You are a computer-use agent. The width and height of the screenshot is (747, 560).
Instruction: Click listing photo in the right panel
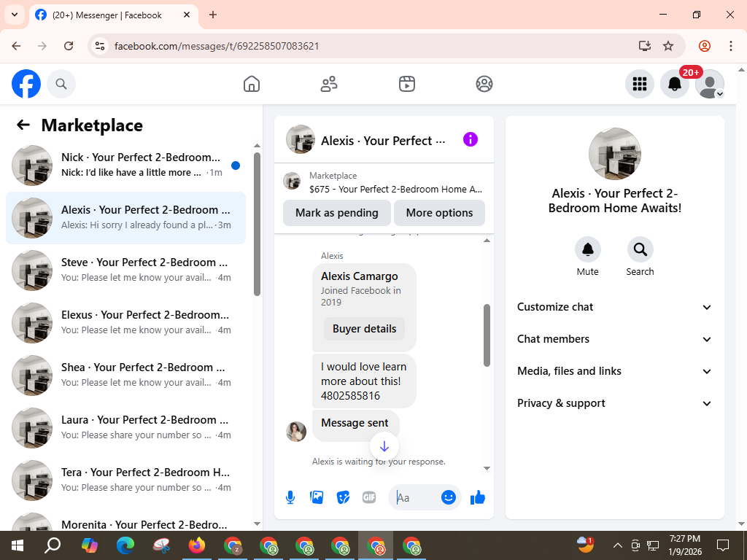(614, 154)
